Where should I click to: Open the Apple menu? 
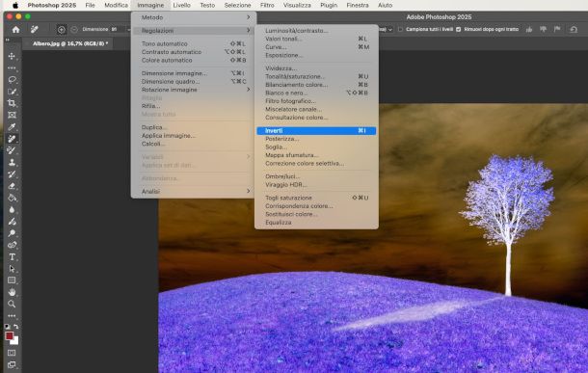click(x=15, y=5)
